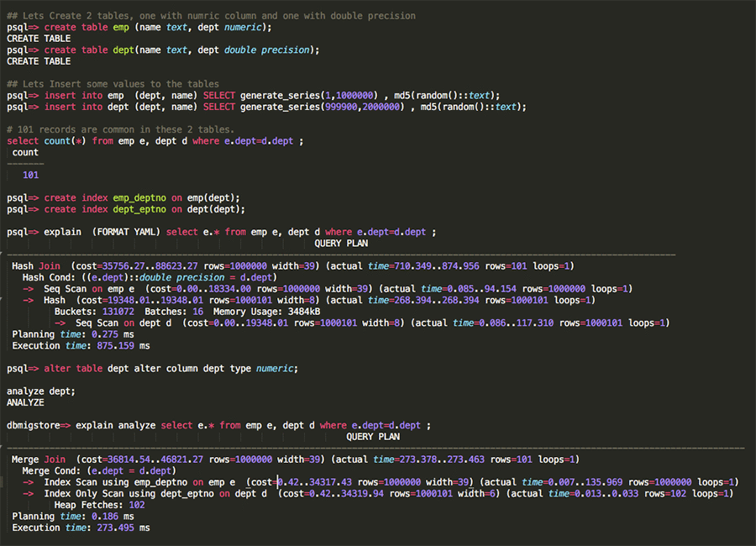The width and height of the screenshot is (756, 546).
Task: Select the 'insert into dept' statement line
Action: (266, 107)
